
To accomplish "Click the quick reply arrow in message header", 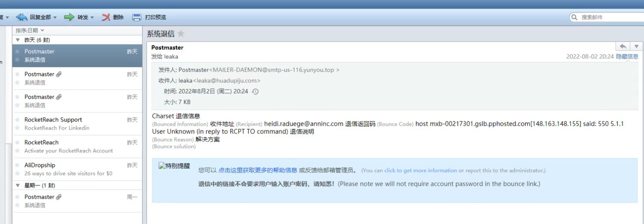I will tap(623, 46).
